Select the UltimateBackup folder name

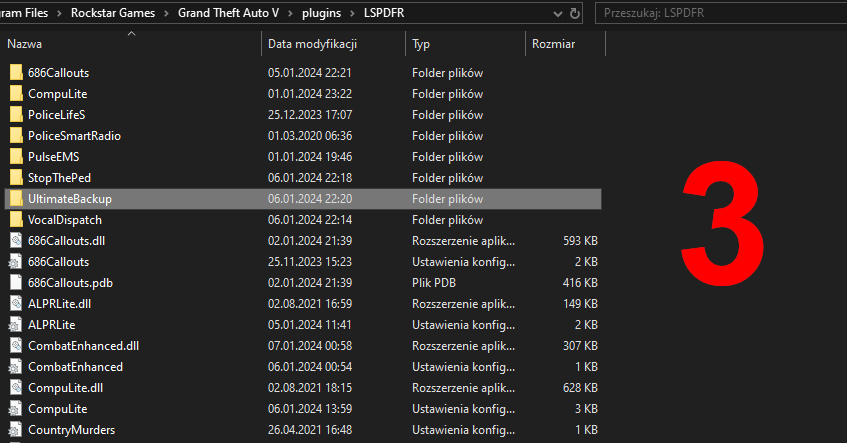coord(70,199)
